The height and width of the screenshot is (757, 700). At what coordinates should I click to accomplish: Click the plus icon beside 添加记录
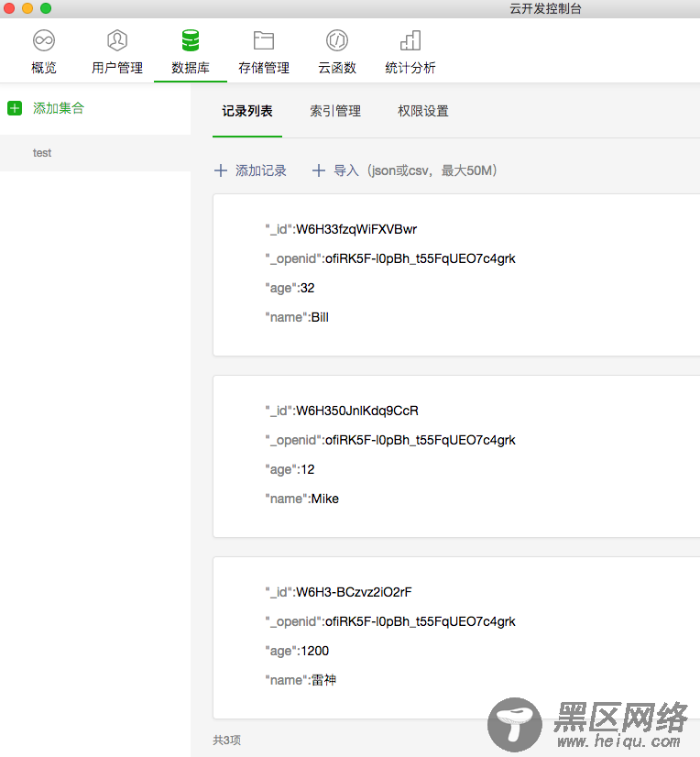(221, 170)
